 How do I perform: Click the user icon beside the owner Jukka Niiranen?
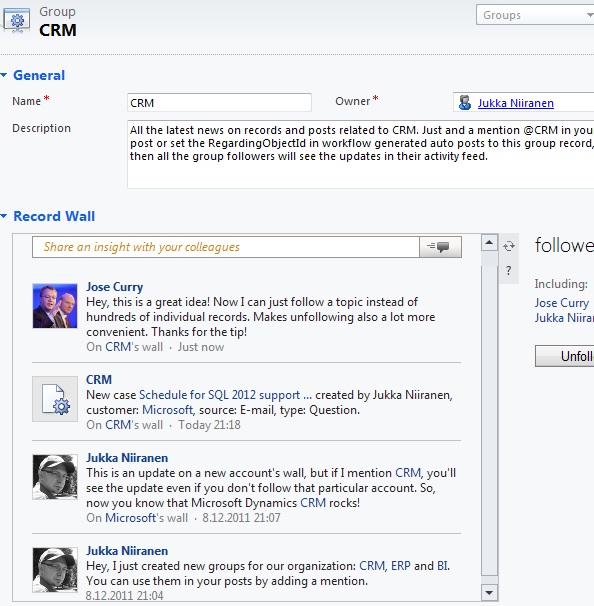[x=465, y=103]
